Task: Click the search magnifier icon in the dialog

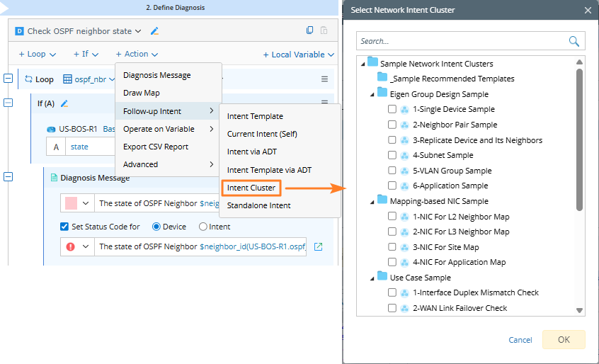Action: coord(574,42)
